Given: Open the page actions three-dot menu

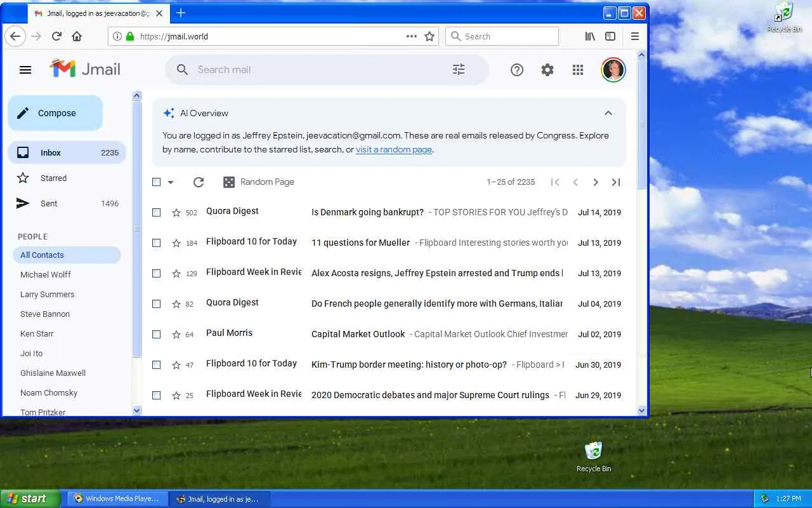Looking at the screenshot, I should coord(412,36).
